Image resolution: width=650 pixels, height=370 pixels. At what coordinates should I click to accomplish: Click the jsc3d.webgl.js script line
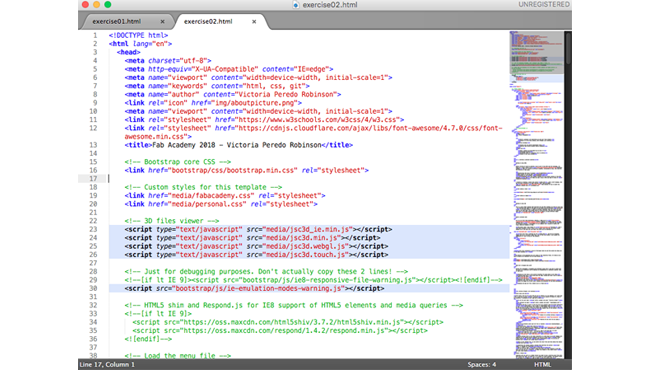tap(256, 246)
